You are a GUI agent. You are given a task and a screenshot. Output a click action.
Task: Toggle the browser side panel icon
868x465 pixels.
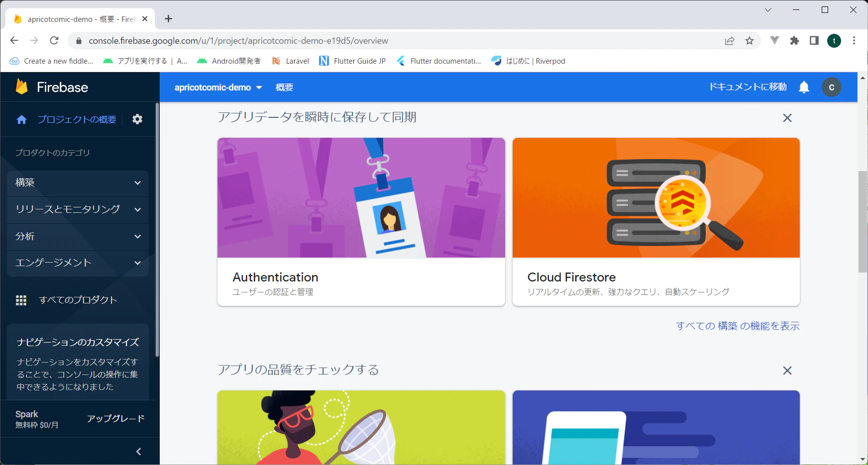[x=814, y=41]
